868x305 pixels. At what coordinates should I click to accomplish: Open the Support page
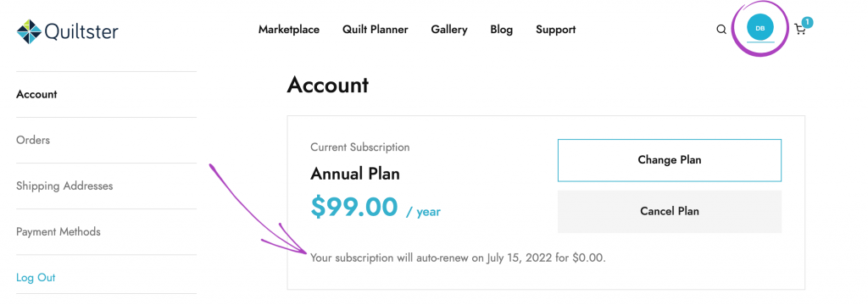click(556, 30)
